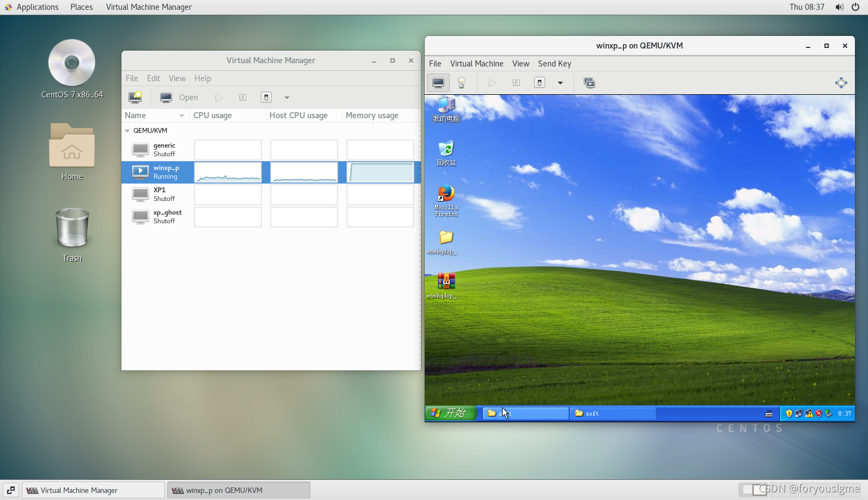Collapse the QEMU/KVM connection tree

click(x=127, y=131)
